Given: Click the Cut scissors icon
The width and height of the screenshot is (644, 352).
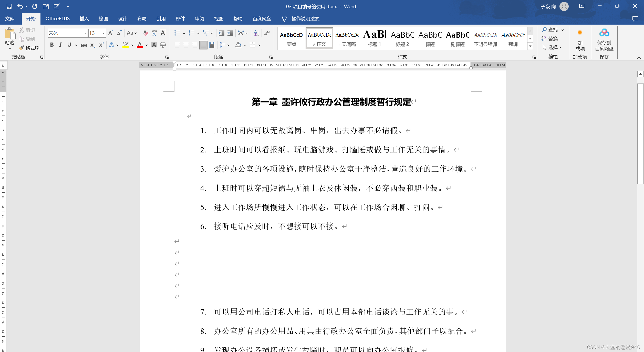Looking at the screenshot, I should (21, 30).
